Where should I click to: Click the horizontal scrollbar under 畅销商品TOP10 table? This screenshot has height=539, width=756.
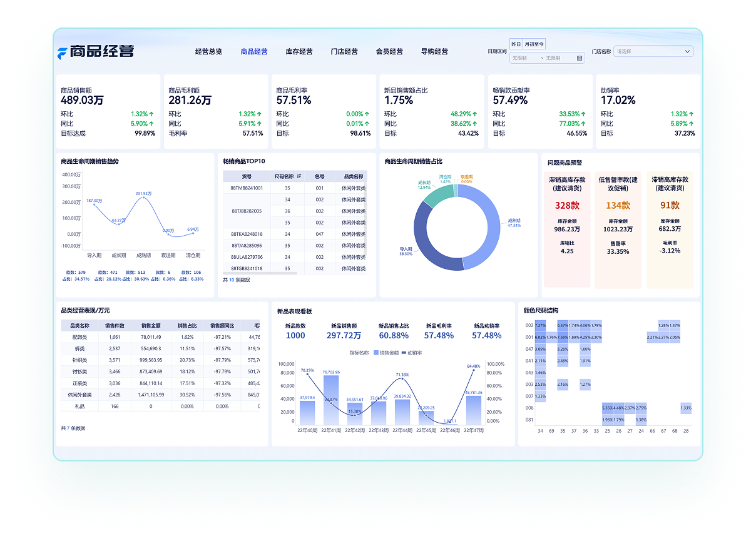click(260, 273)
